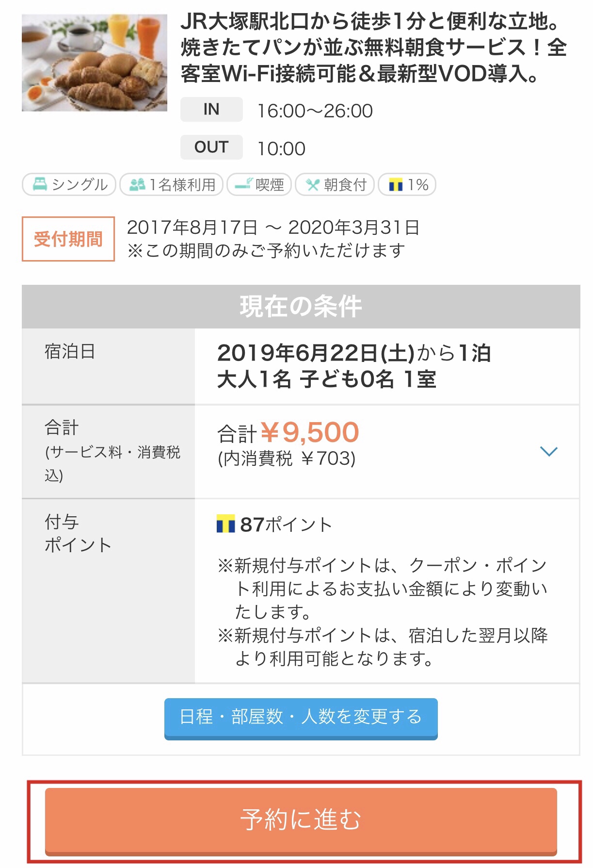Click the ¥9,500 total price text
Screen dimensions: 593x868
(x=310, y=432)
